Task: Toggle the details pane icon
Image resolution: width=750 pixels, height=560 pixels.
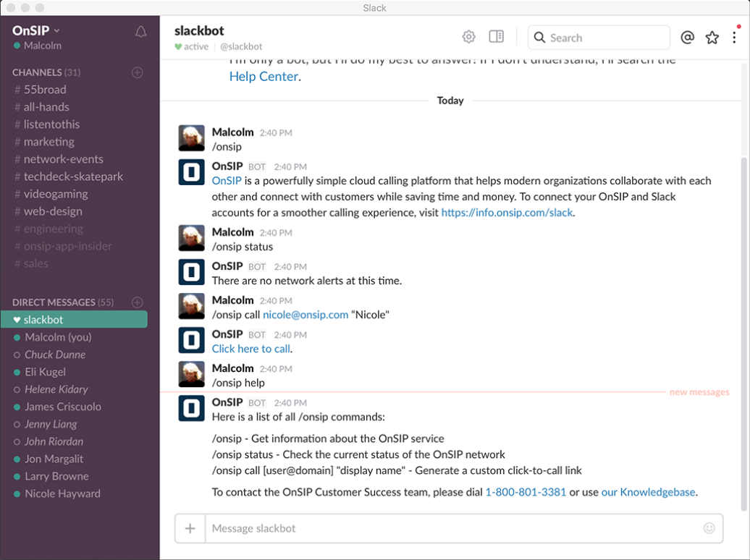Action: tap(496, 36)
